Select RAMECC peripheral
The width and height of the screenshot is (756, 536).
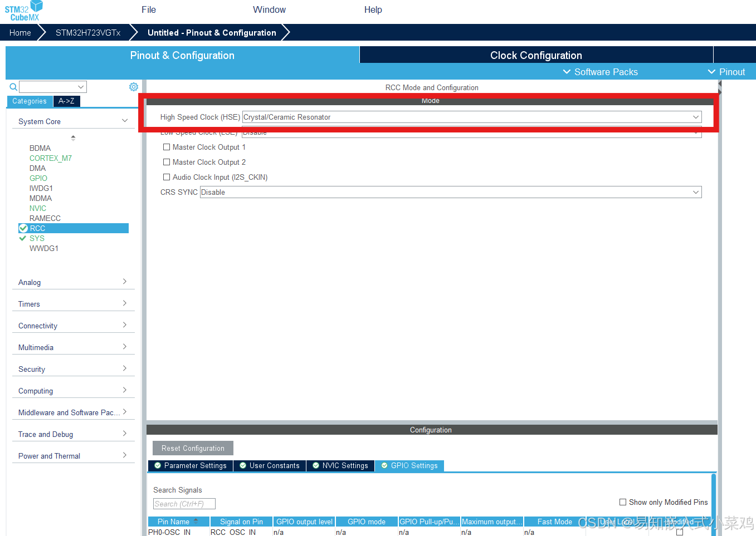click(x=45, y=218)
